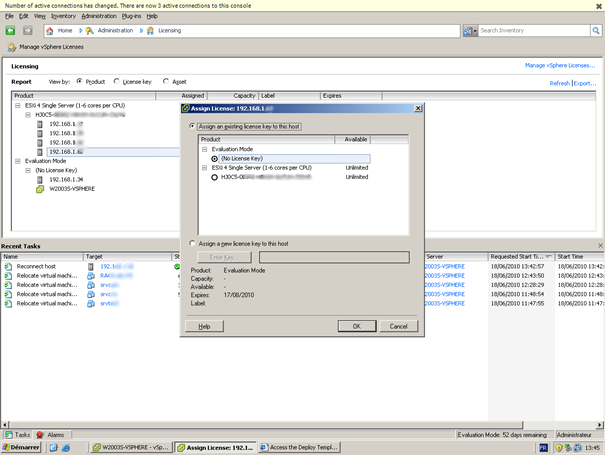
Task: Open the Help menu
Action: 152,16
